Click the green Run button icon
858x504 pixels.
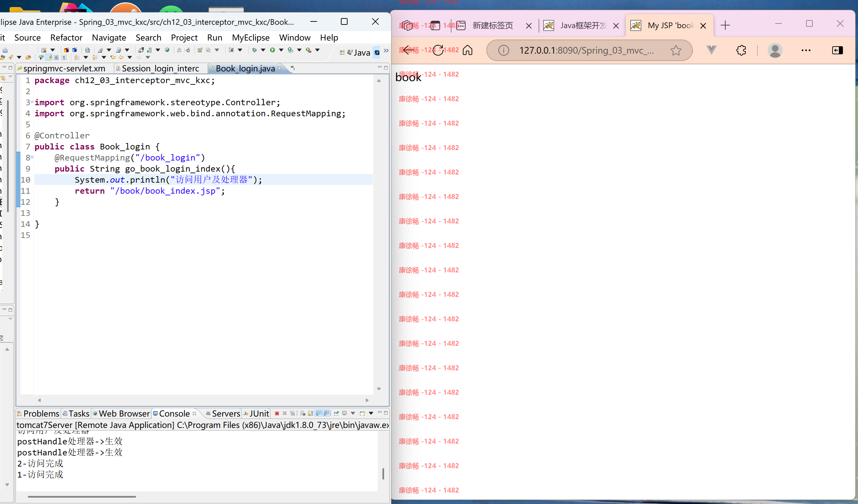pyautogui.click(x=272, y=50)
